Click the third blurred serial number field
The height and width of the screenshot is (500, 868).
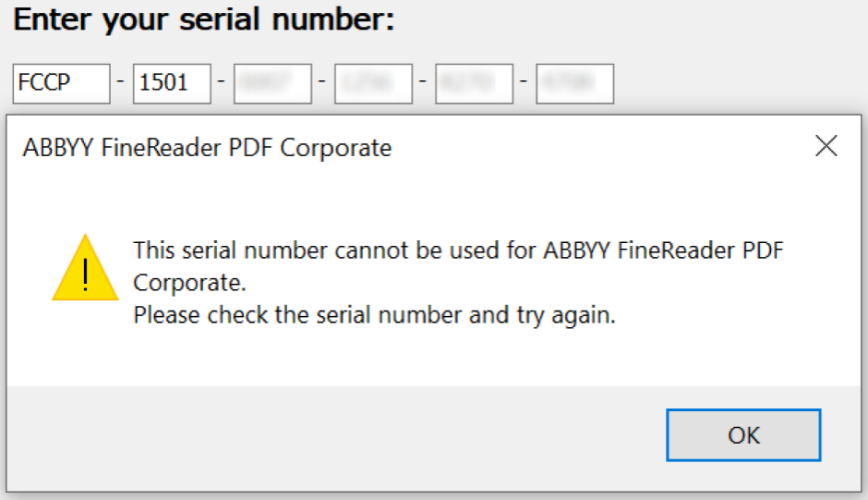click(273, 84)
